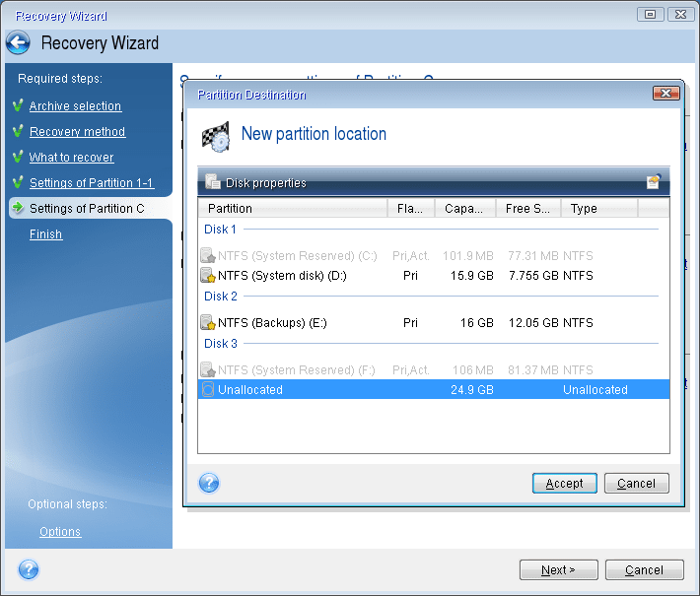The height and width of the screenshot is (596, 700).
Task: Sort by the Type column header
Action: click(598, 209)
